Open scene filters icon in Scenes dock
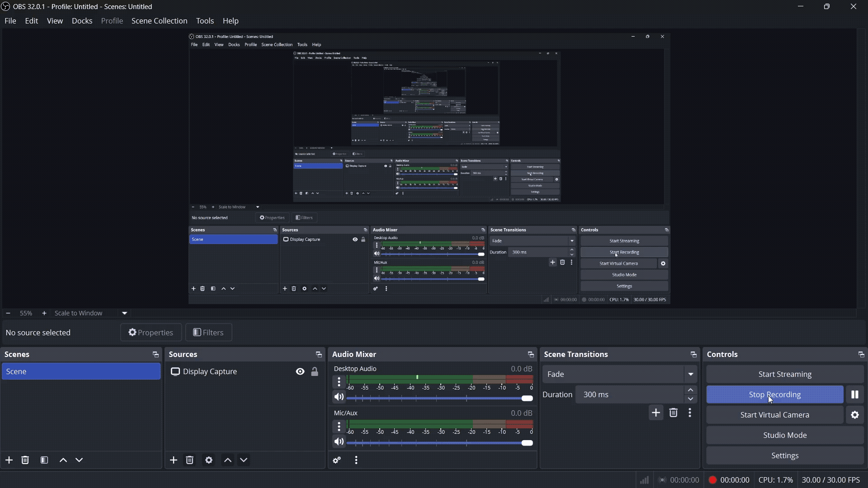 (44, 460)
